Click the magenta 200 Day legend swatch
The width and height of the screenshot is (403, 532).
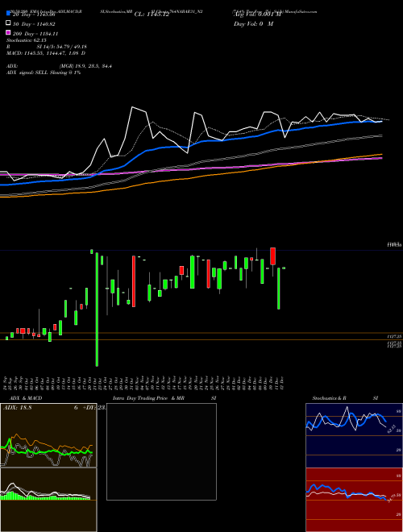point(8,32)
